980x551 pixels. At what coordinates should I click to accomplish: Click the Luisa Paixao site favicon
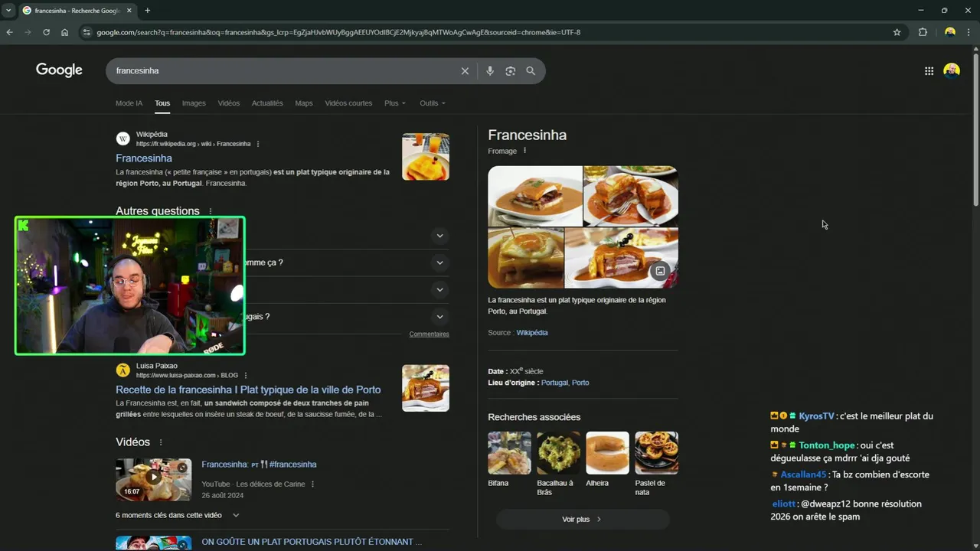122,370
